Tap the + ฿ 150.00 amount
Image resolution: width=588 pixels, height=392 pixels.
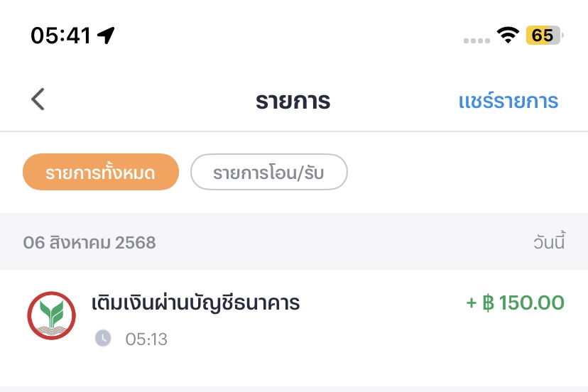click(x=516, y=303)
